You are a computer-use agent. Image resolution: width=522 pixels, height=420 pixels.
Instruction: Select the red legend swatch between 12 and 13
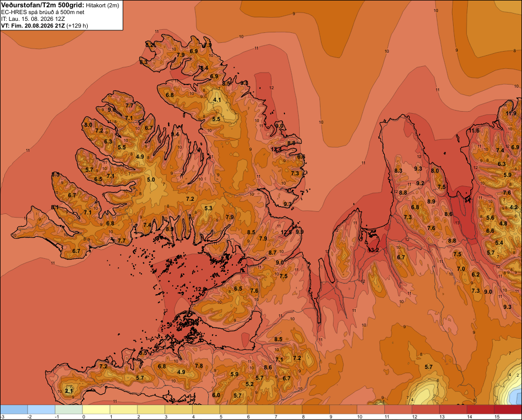coord(426,410)
